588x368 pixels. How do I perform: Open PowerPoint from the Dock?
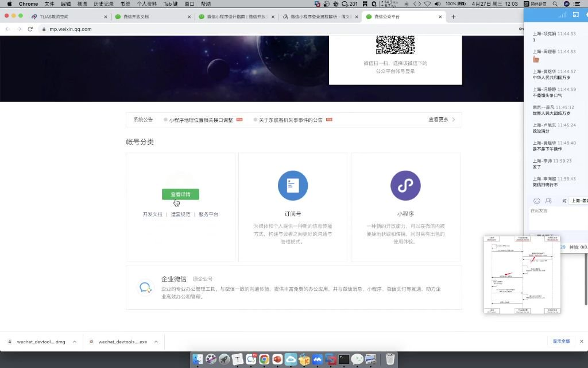[277, 359]
